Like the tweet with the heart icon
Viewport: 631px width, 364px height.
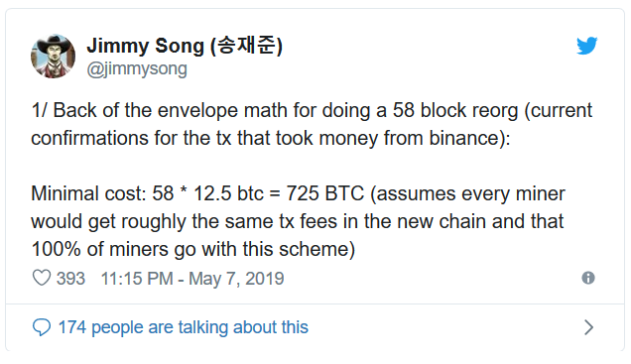click(x=42, y=278)
